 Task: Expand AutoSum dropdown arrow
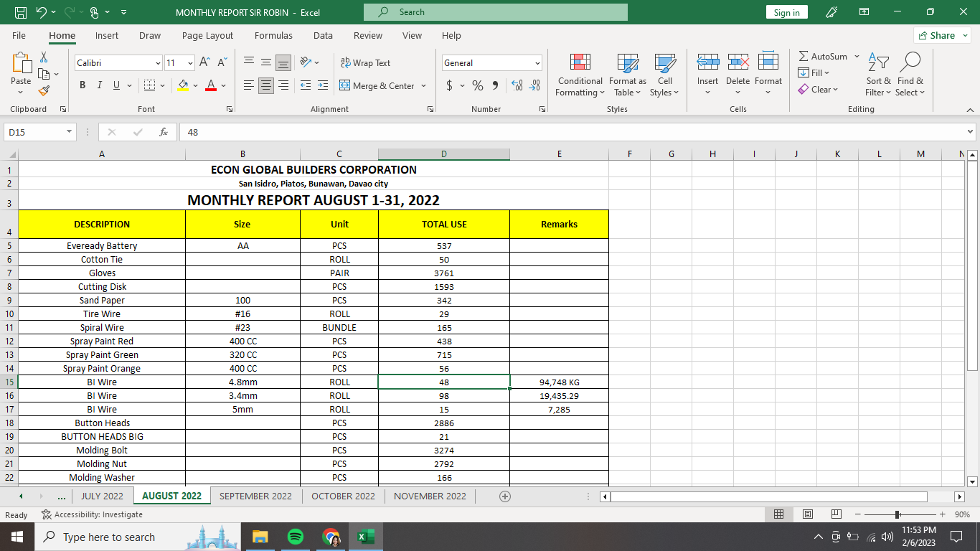click(857, 56)
